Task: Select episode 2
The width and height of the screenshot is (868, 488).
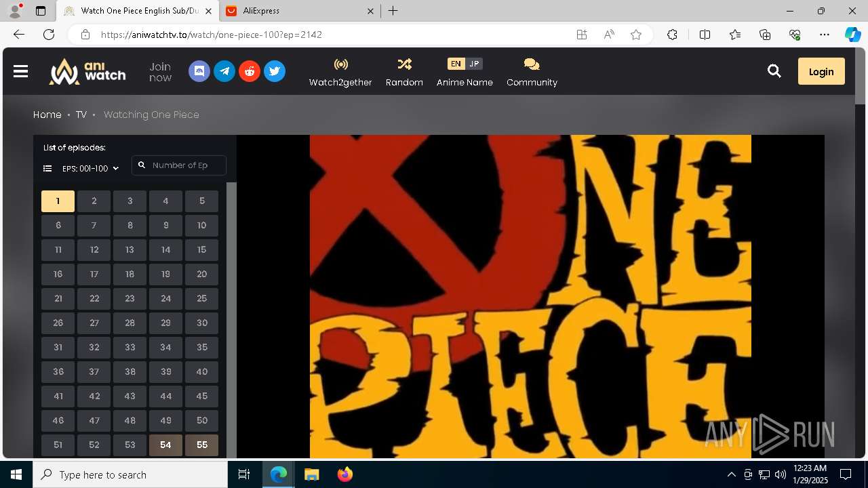Action: coord(94,201)
